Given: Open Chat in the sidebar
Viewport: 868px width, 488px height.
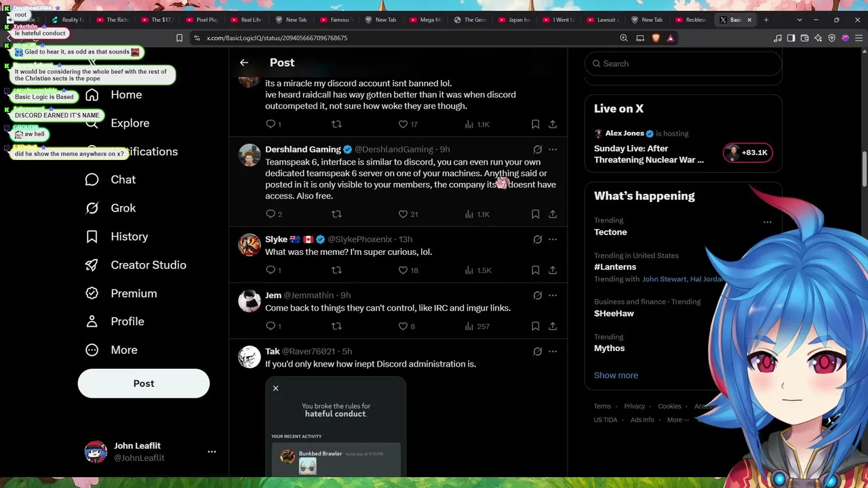Looking at the screenshot, I should 110,180.
